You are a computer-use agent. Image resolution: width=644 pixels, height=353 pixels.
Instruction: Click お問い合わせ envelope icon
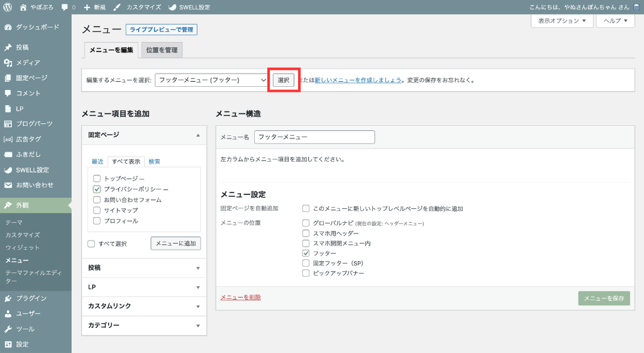click(x=8, y=186)
